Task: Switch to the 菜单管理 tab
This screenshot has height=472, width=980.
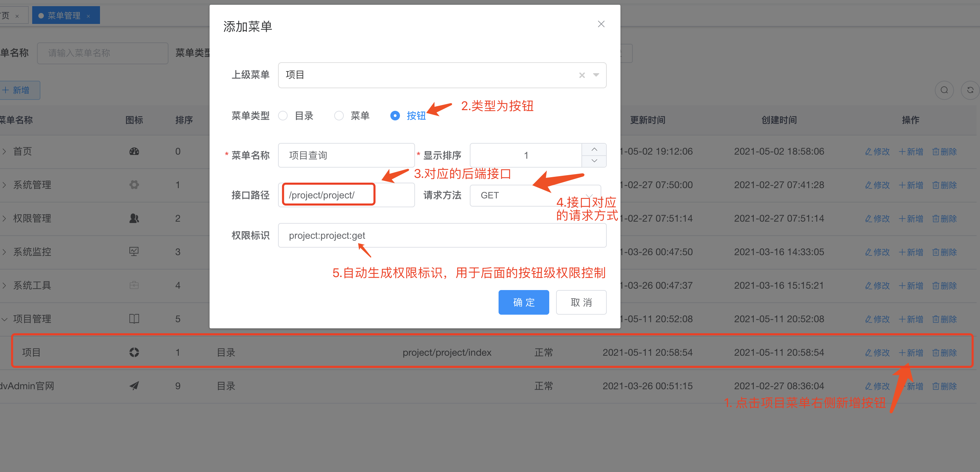Action: tap(64, 16)
